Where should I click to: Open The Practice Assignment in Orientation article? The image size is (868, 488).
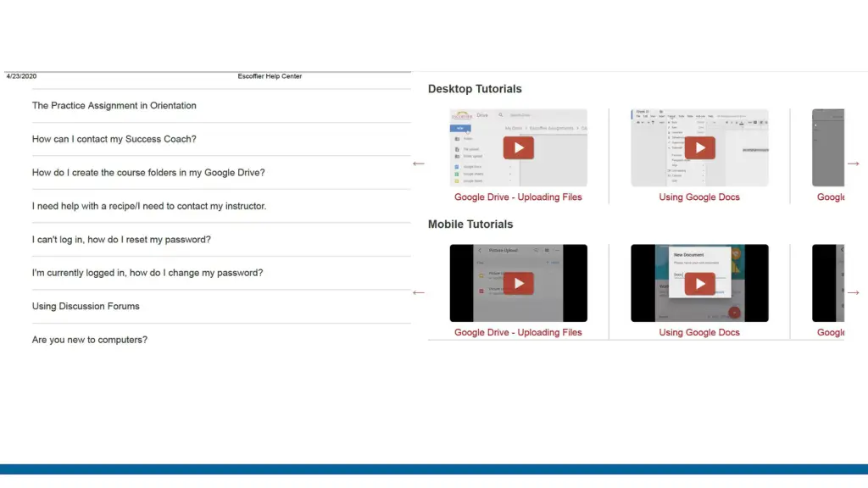114,106
